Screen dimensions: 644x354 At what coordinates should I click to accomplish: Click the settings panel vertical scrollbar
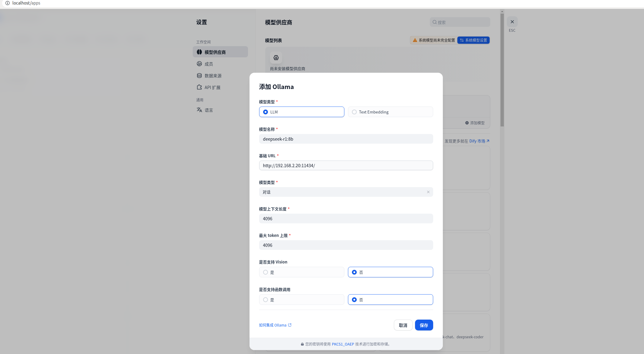coord(502,69)
